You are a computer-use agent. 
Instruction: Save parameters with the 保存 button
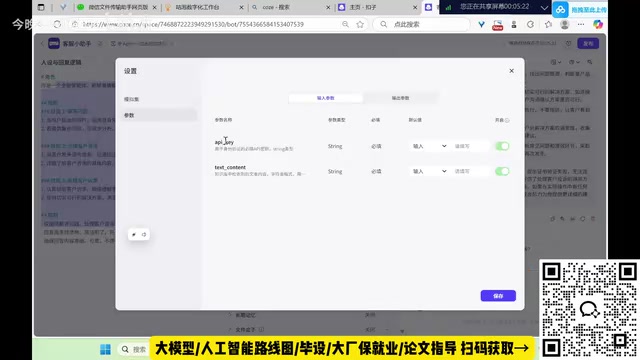click(x=498, y=296)
